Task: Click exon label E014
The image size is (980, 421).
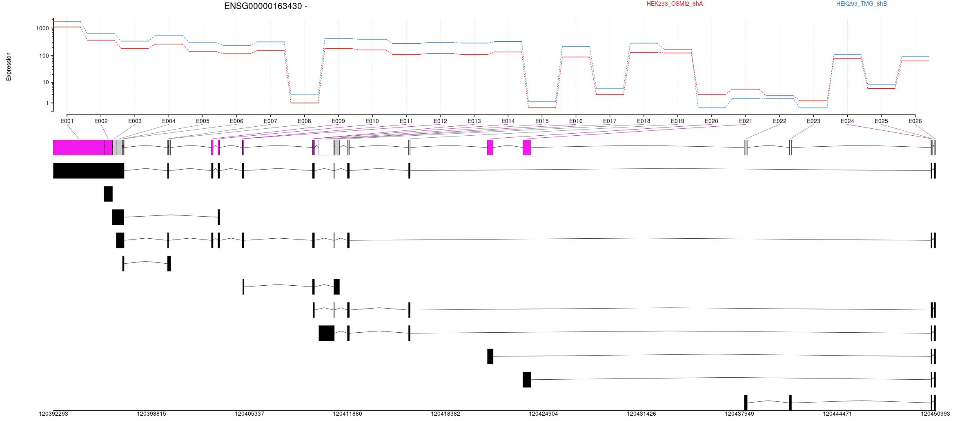Action: (x=508, y=121)
